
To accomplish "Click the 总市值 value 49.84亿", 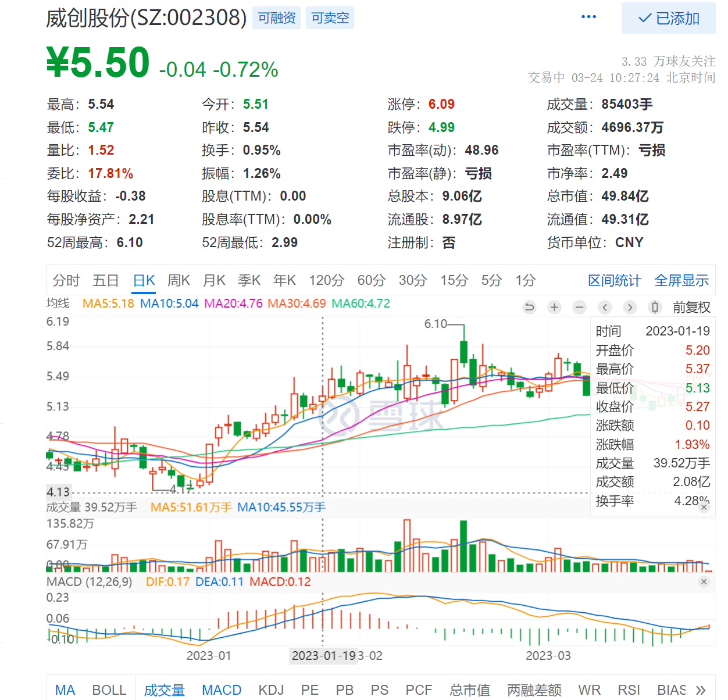I will [624, 196].
